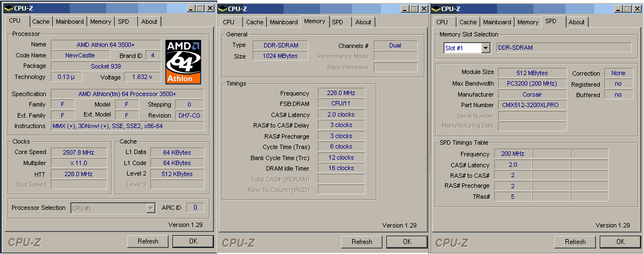Click the Code Name value NewCastle

coord(80,55)
